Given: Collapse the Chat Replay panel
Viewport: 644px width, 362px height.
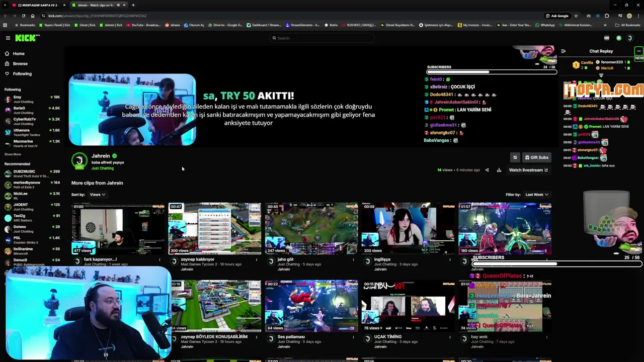Looking at the screenshot, I should [563, 51].
